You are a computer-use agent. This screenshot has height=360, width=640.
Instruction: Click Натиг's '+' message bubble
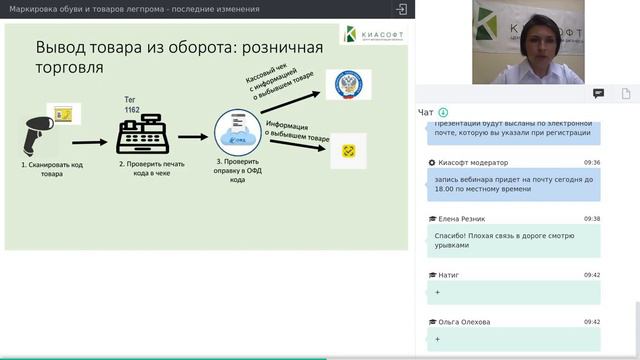pos(514,293)
